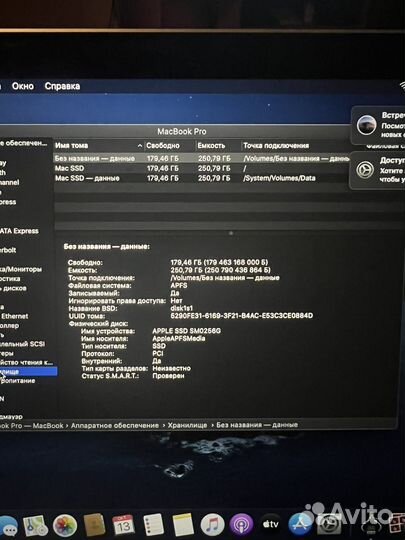Click the BSD name value 'disk1s1'

181,308
